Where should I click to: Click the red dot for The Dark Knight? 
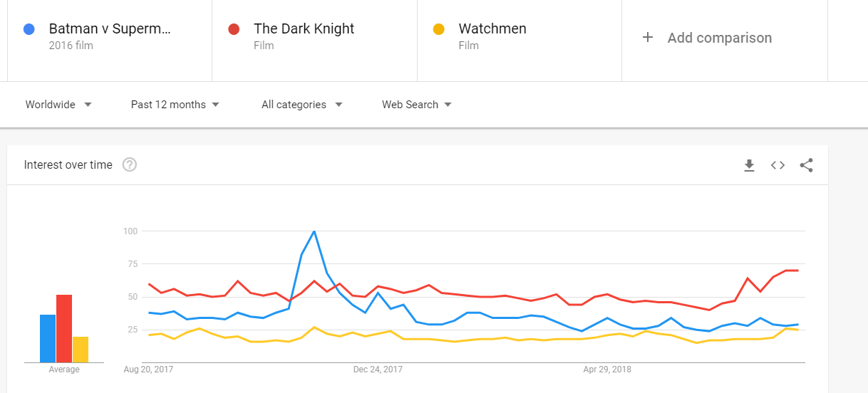coord(234,29)
